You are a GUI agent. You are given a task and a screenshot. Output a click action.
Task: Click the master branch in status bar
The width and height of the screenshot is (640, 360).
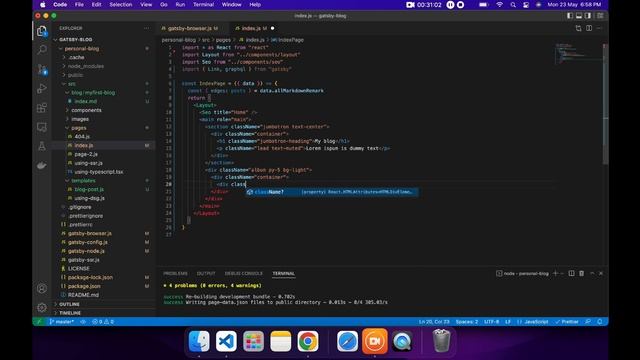(62, 322)
